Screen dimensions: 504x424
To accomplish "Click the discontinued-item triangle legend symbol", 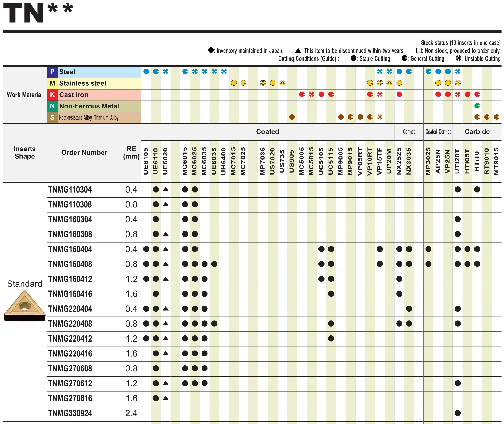I will [298, 50].
